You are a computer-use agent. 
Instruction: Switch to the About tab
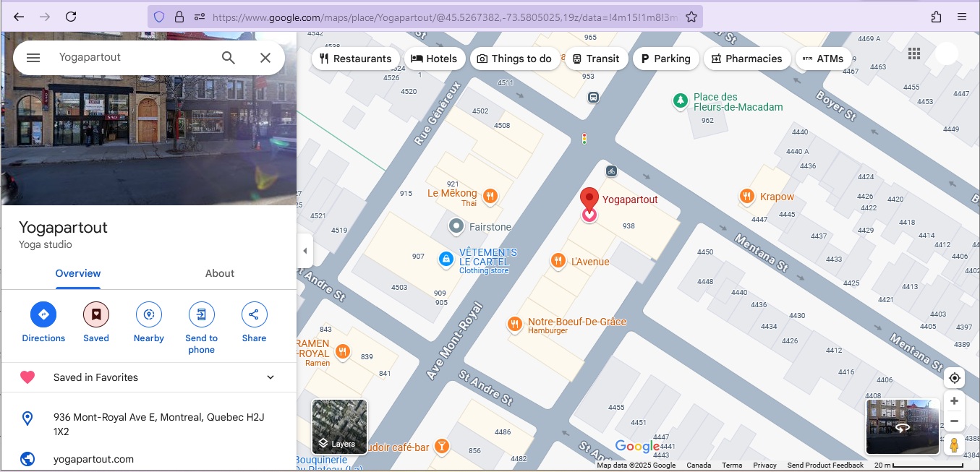(220, 273)
